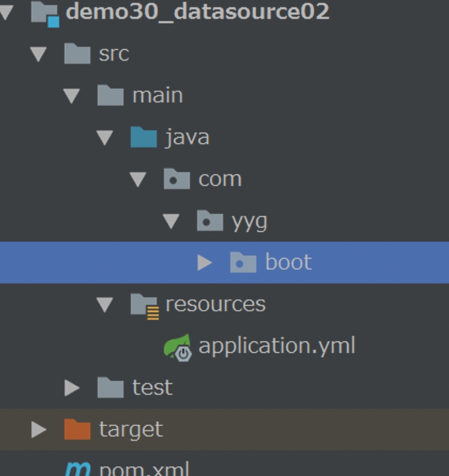Click the main folder icon
Viewport: 449px width, 476px height.
pyautogui.click(x=110, y=95)
